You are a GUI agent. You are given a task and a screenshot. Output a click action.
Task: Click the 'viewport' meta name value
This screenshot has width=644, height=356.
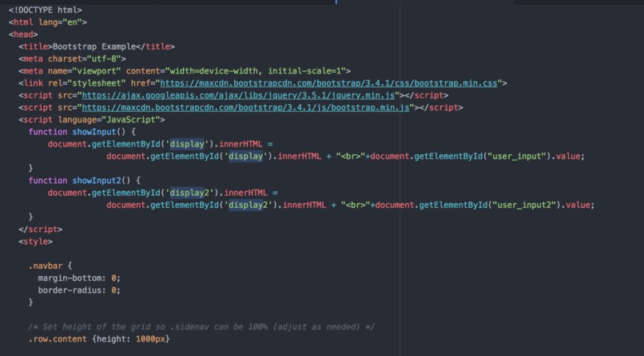point(97,71)
